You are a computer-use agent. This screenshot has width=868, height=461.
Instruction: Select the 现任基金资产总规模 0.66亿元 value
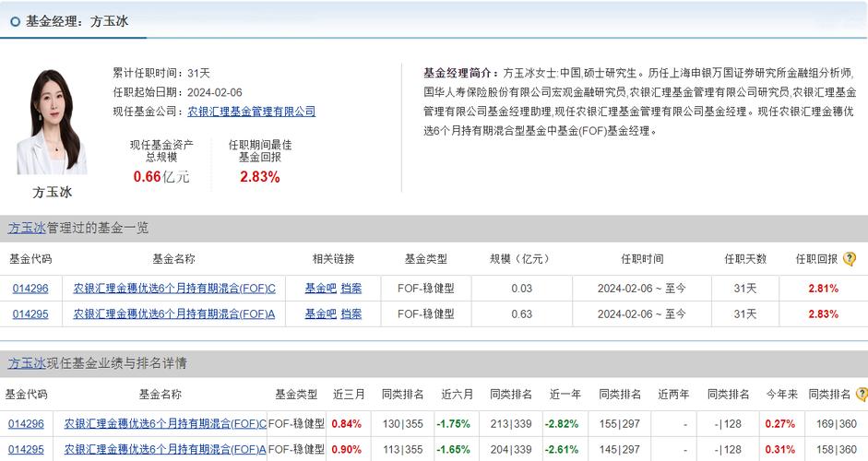pyautogui.click(x=161, y=177)
